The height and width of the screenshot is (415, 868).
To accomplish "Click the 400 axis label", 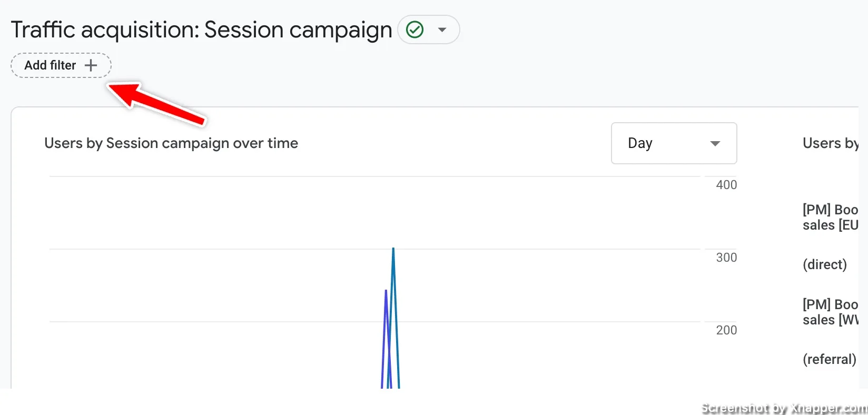I will [726, 185].
